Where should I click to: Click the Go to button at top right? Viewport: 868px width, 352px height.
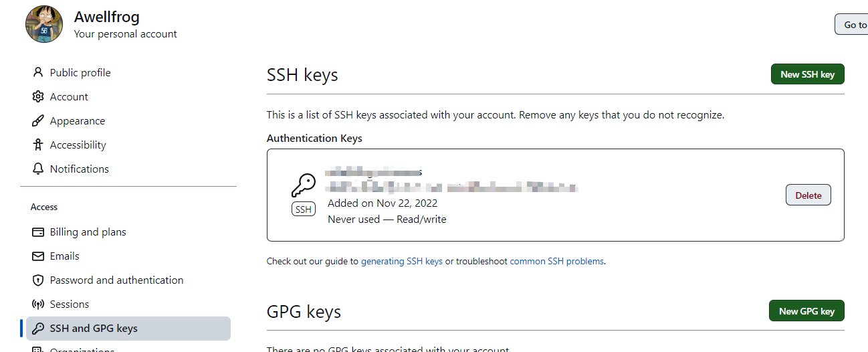(853, 25)
